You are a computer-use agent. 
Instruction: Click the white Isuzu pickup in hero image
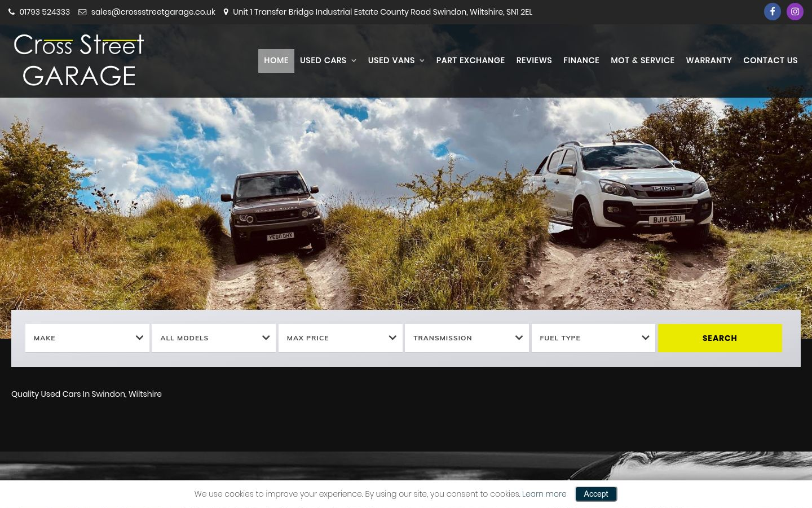tap(626, 192)
